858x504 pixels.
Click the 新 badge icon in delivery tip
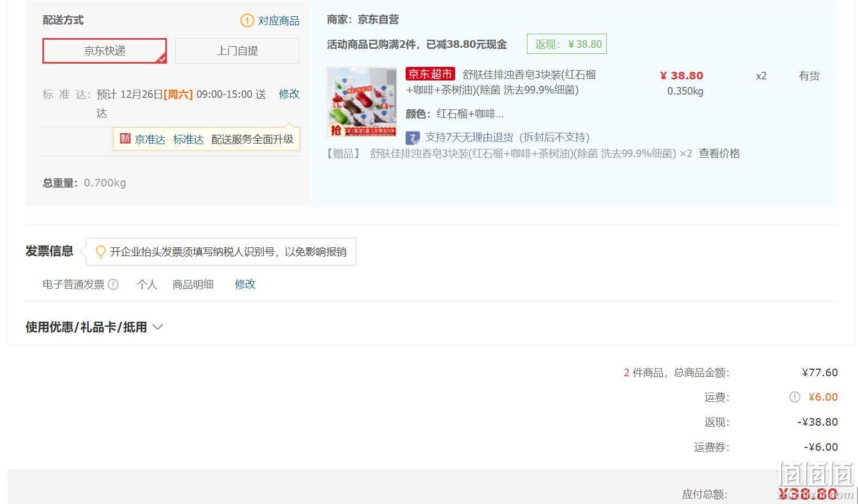coord(125,139)
